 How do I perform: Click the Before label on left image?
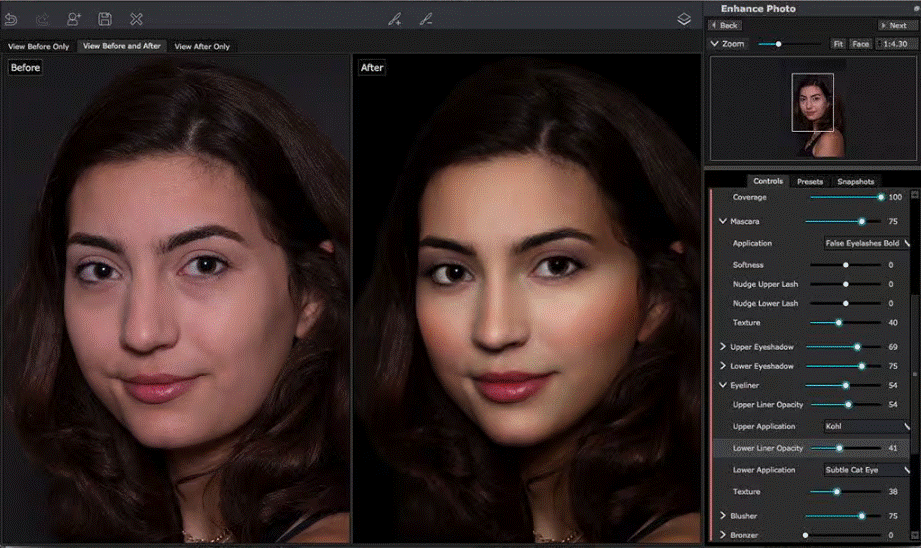click(25, 68)
